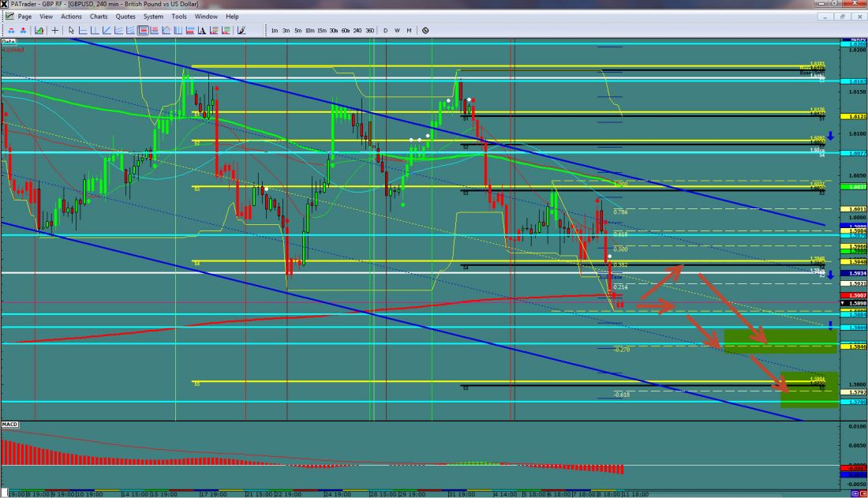Switch chart to 240 minute timeframe

coord(357,31)
